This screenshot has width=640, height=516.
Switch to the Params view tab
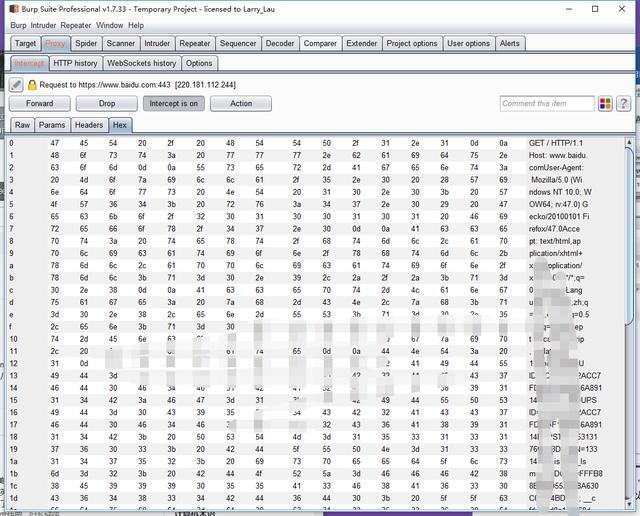[52, 125]
